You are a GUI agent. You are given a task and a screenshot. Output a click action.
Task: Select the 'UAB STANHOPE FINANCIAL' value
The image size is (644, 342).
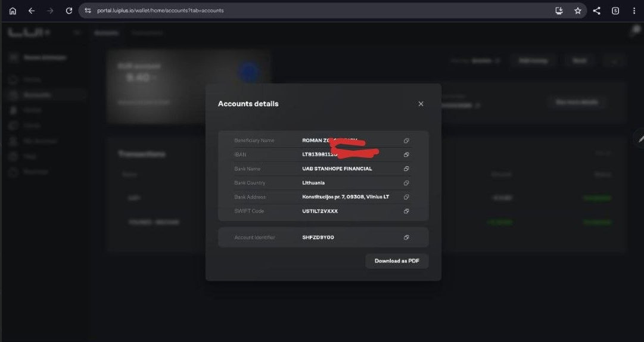[337, 169]
